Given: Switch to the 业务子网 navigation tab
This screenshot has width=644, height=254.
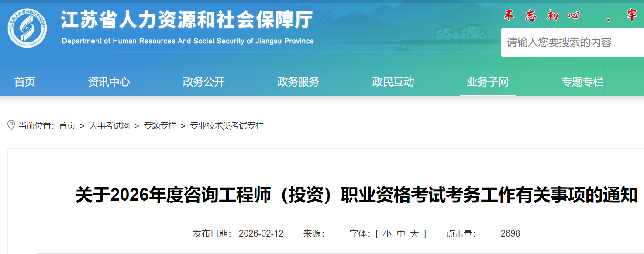Looking at the screenshot, I should tap(488, 82).
